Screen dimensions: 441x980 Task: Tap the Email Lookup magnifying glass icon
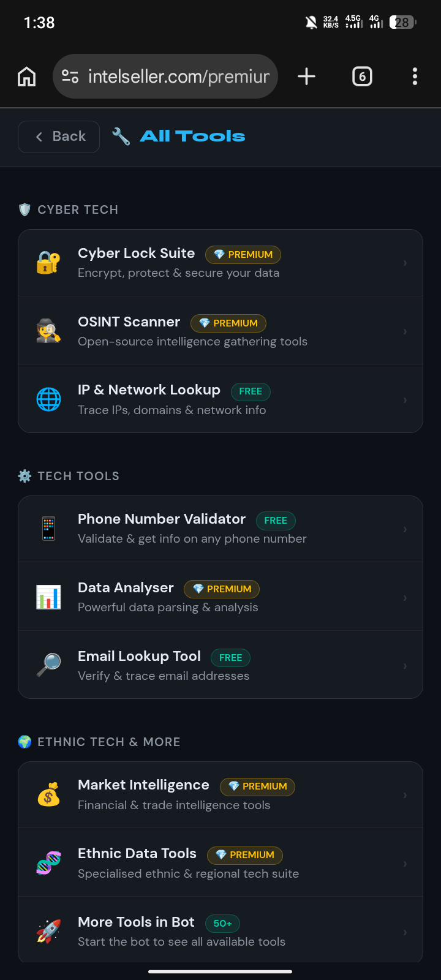click(x=48, y=665)
